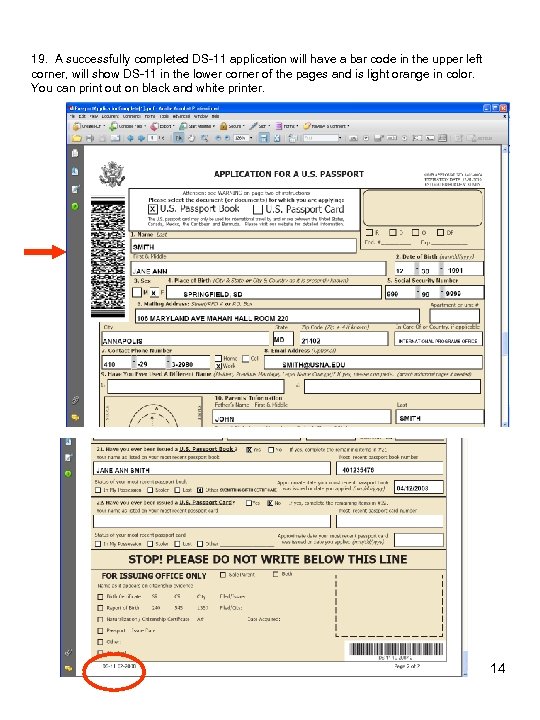Open Pages panel in upper screenshot sidebar
This screenshot has height=720, width=540.
75,153
